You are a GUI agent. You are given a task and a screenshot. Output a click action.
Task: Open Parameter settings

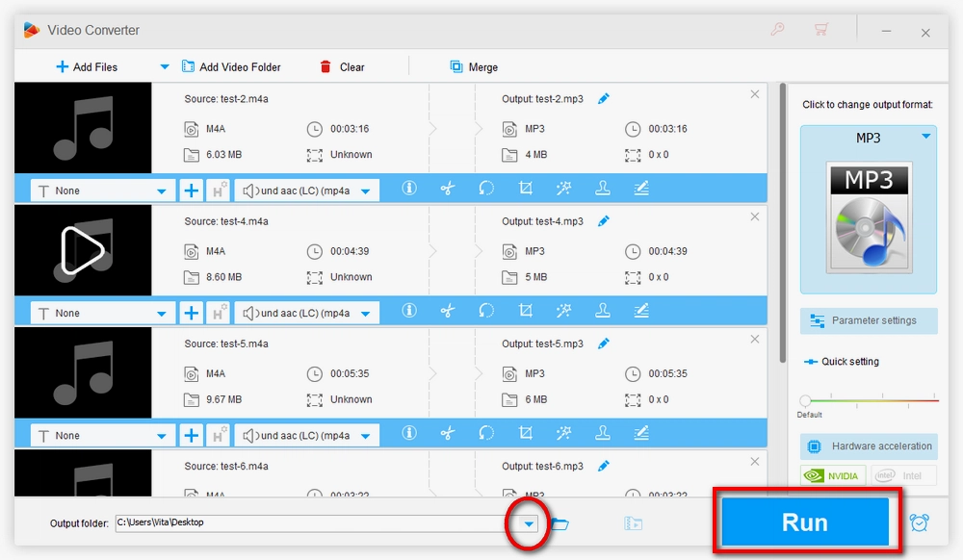coord(869,320)
